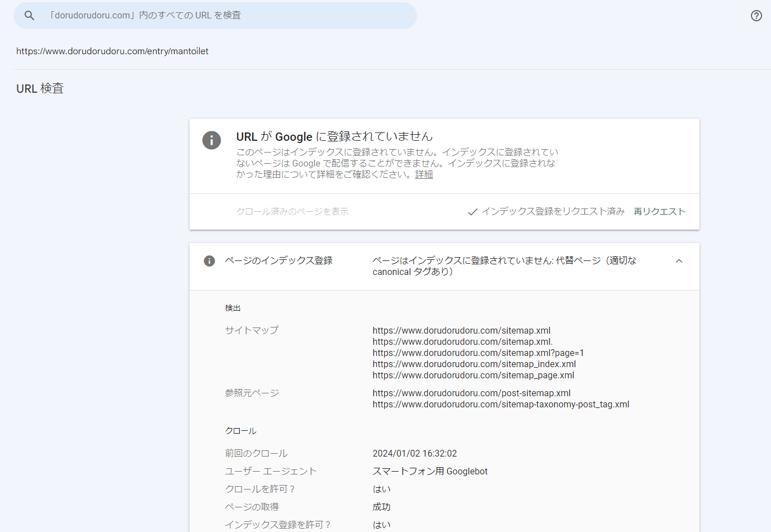Click the search magnifier icon
This screenshot has width=771, height=532.
point(30,16)
